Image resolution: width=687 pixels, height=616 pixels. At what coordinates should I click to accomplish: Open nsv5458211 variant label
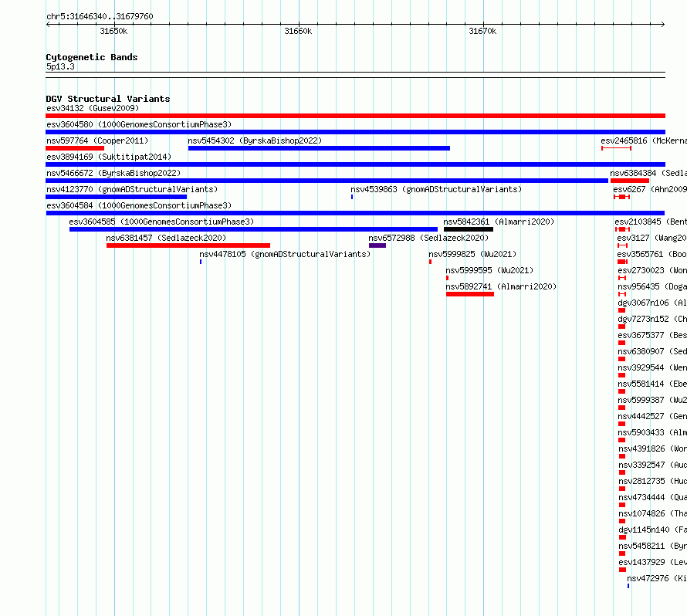(x=653, y=546)
